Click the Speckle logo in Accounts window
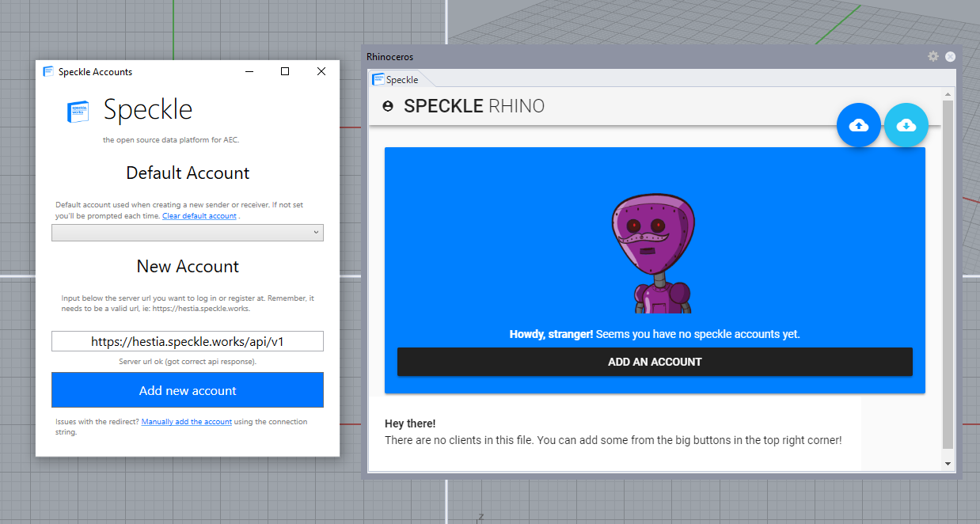 pos(78,112)
